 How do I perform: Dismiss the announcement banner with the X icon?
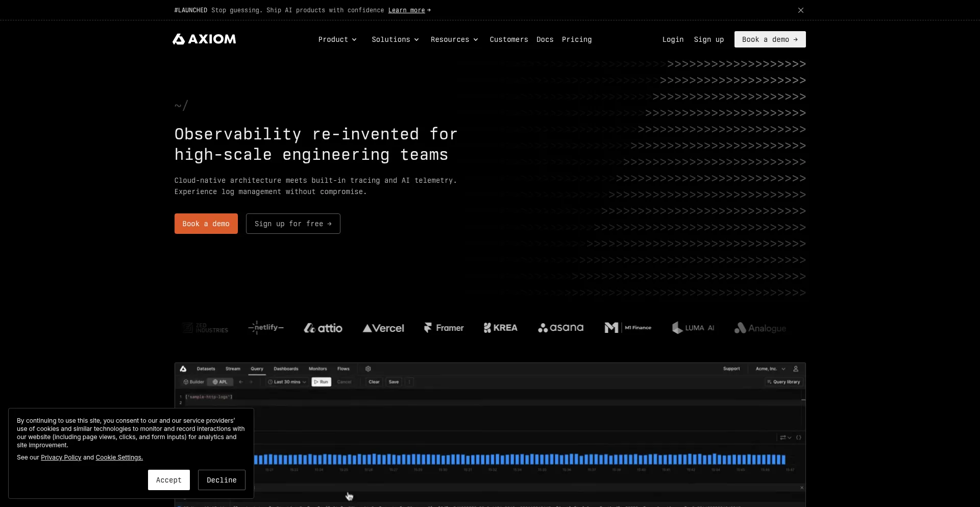[x=801, y=10]
